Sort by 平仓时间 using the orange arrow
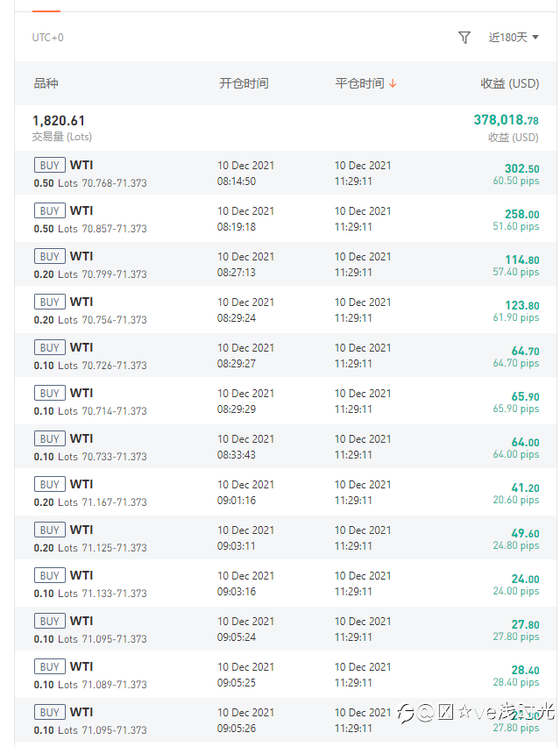Viewport: 560px width, 747px height. [393, 83]
